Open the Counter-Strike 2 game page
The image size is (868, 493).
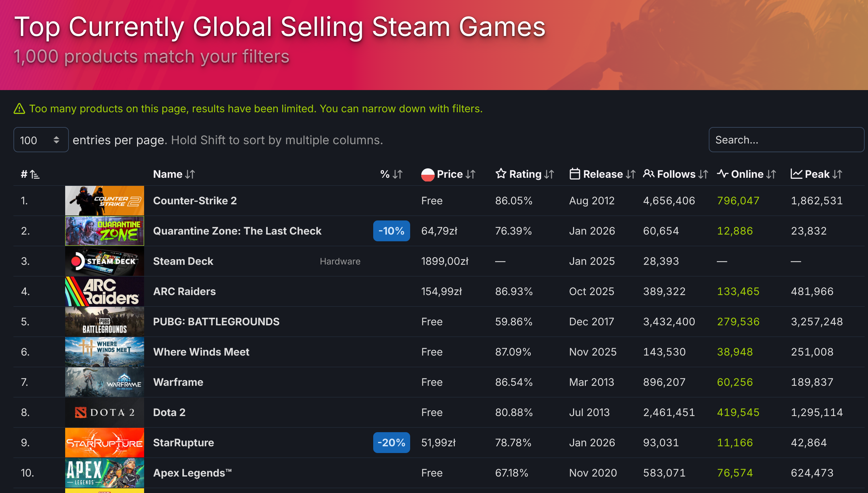195,200
